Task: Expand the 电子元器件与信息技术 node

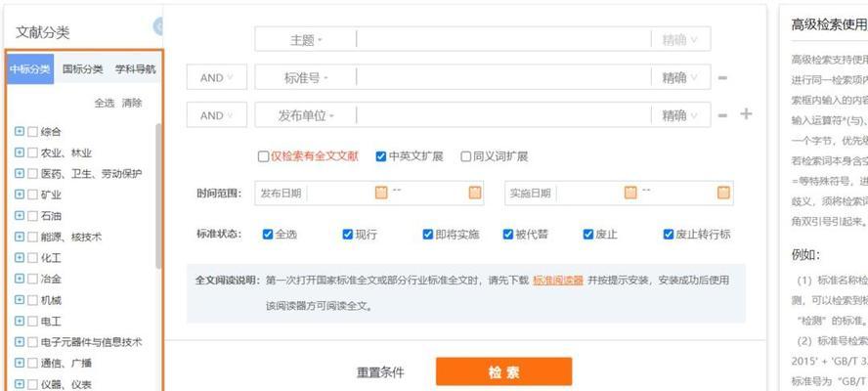Action: click(20, 342)
